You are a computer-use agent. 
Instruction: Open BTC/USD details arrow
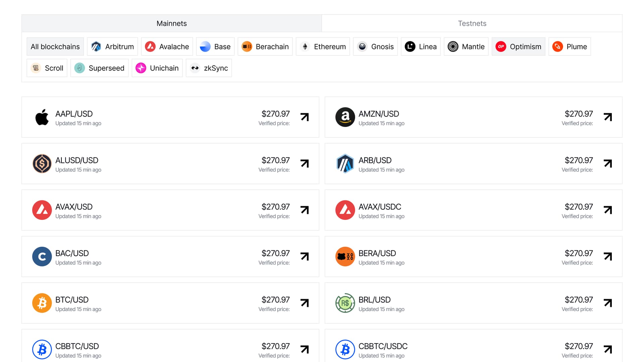305,303
